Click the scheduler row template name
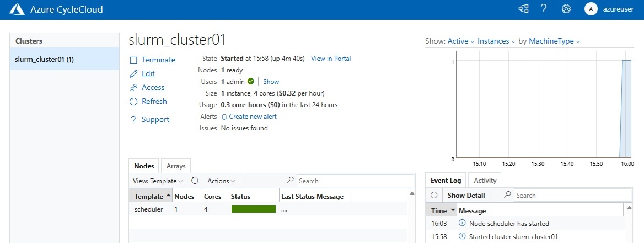Viewport: 644px width, 243px height. pyautogui.click(x=149, y=209)
